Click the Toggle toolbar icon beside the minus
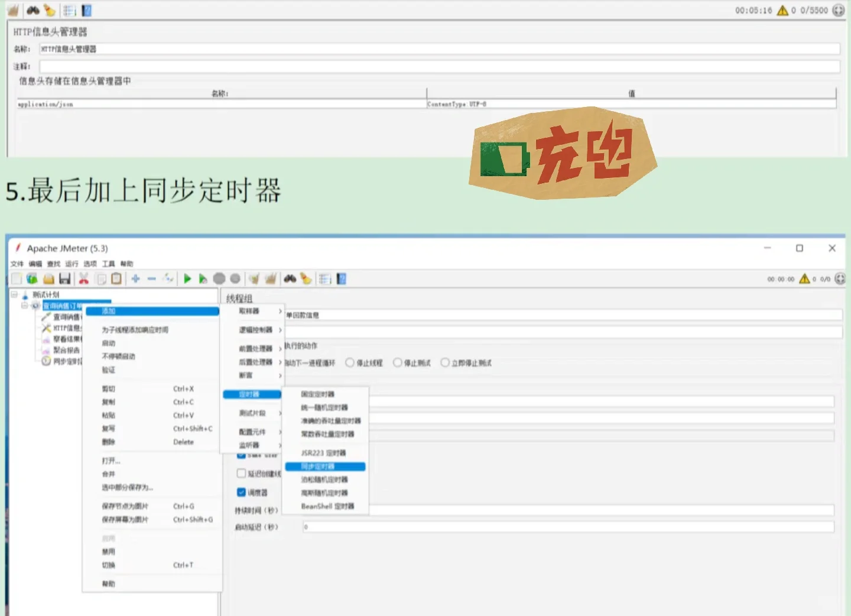 pyautogui.click(x=168, y=278)
